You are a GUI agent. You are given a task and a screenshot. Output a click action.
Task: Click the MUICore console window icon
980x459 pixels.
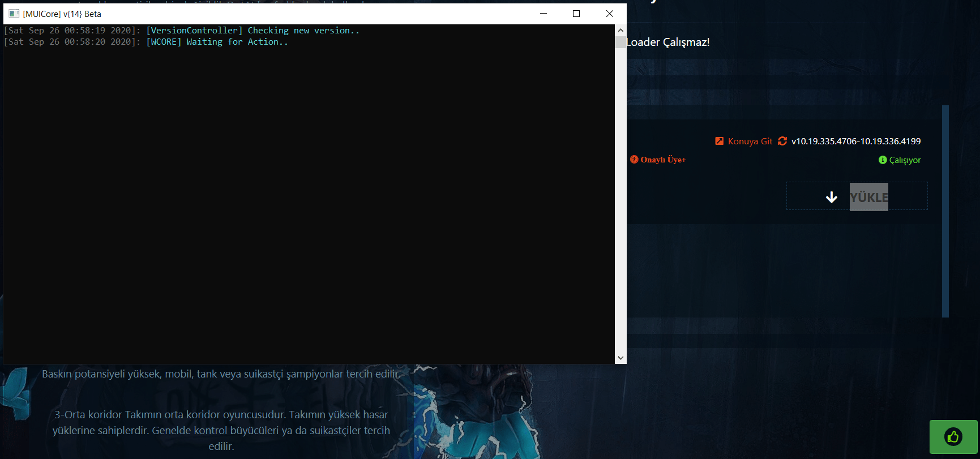tap(14, 14)
